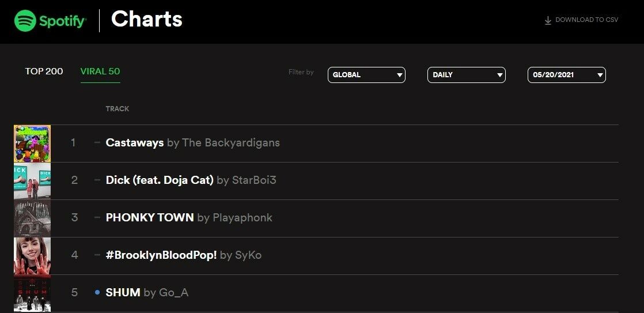
Task: Click the #BrooklynBloodPop! track title
Action: click(161, 255)
